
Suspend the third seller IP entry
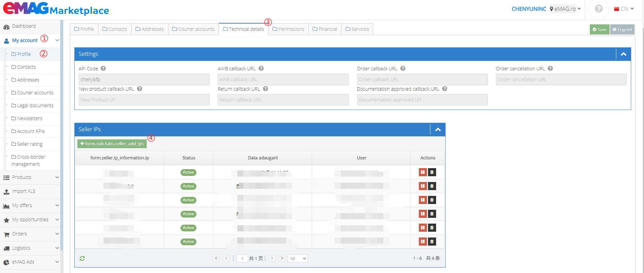tap(423, 200)
